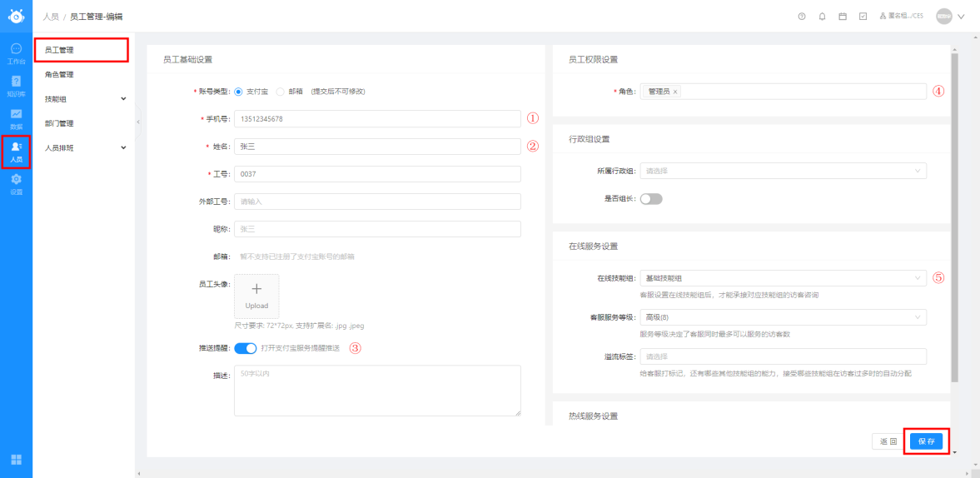
Task: Click the 外部工号 input field
Action: pyautogui.click(x=377, y=202)
